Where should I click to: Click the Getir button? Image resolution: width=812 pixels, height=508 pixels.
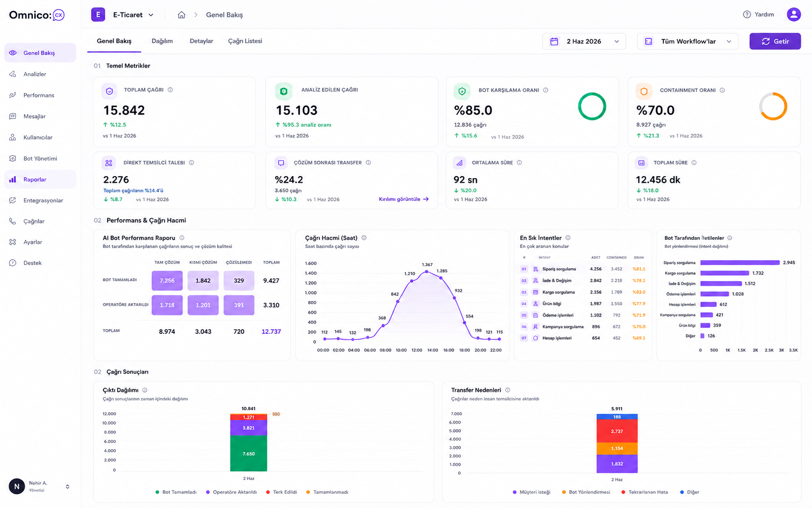click(x=775, y=41)
